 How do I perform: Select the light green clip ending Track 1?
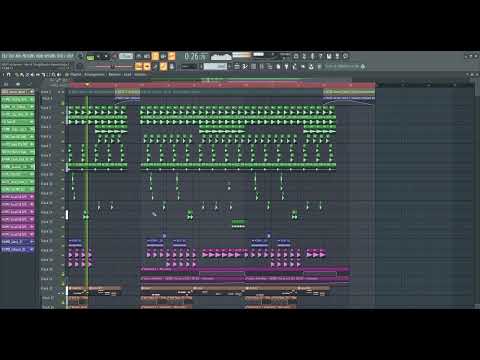click(349, 92)
